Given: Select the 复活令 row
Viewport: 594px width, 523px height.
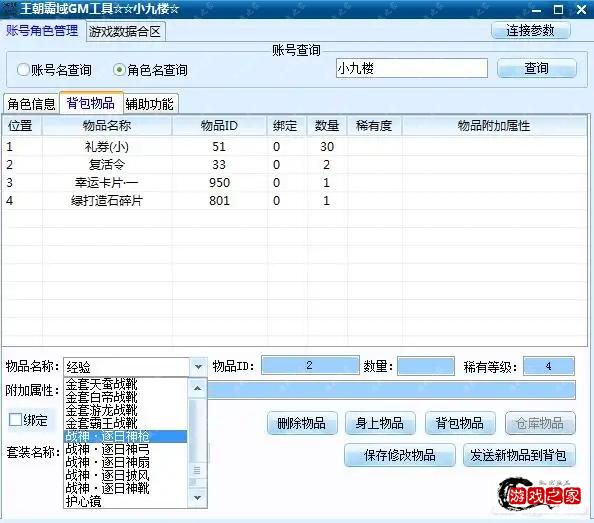Looking at the screenshot, I should 295,165.
